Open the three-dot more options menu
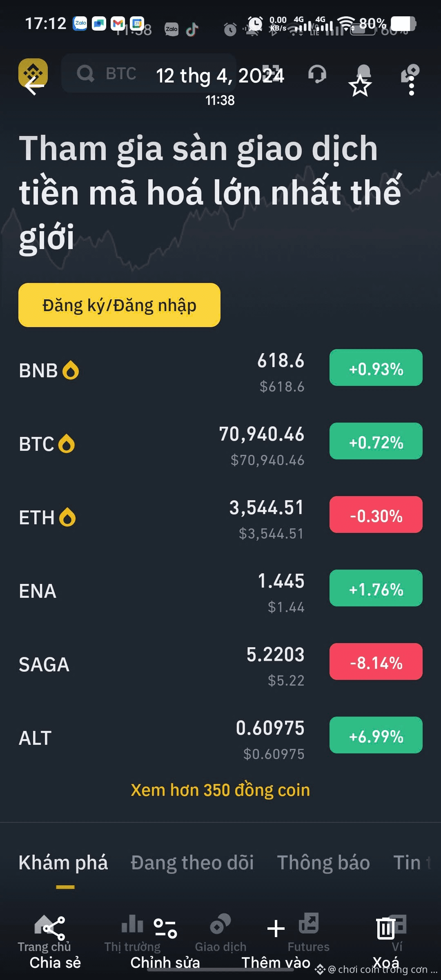Screen dimensions: 441x980 coord(411,86)
